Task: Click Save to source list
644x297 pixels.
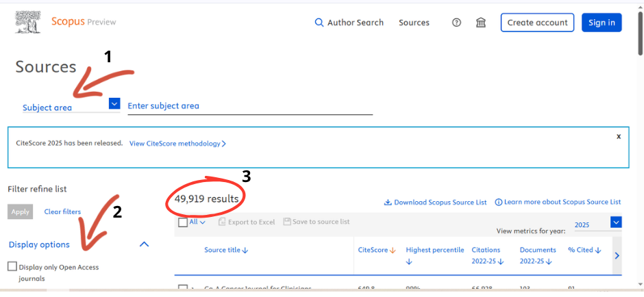Action: click(x=317, y=222)
